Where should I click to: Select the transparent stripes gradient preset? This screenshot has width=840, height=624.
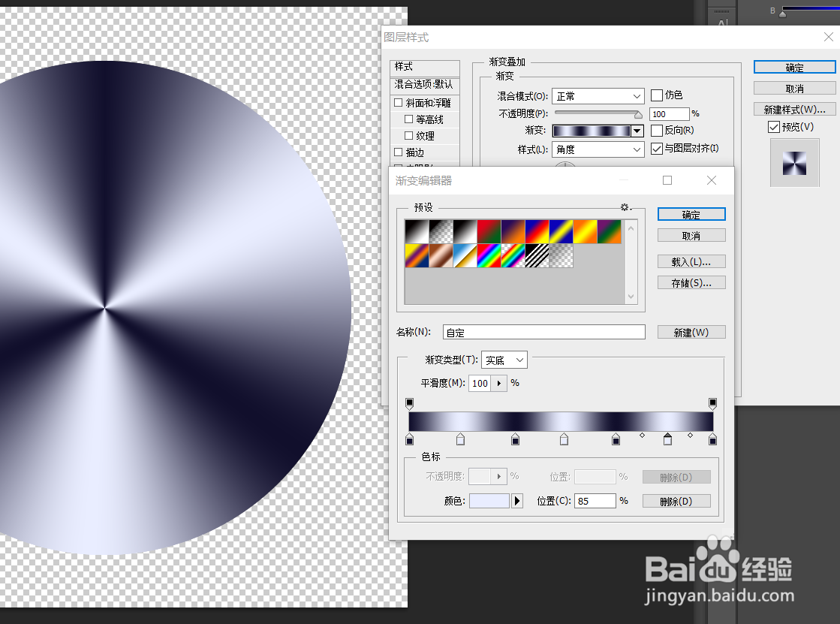tap(537, 256)
